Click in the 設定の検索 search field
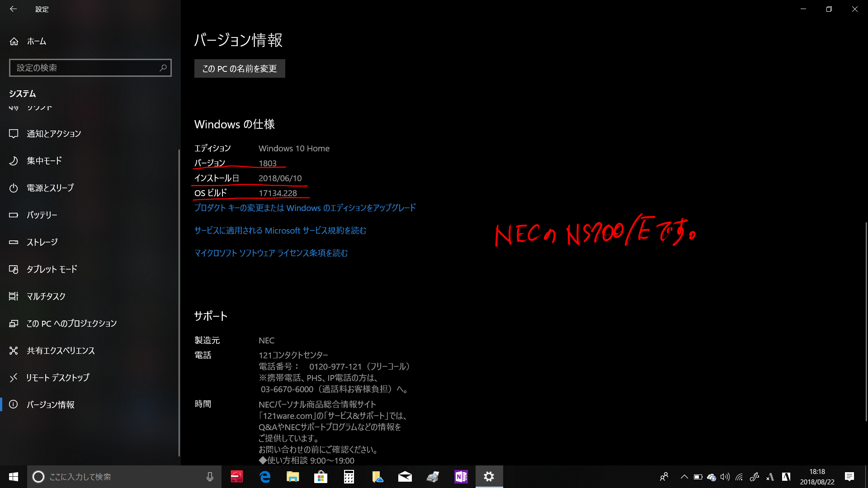Image resolution: width=868 pixels, height=488 pixels. coord(84,68)
